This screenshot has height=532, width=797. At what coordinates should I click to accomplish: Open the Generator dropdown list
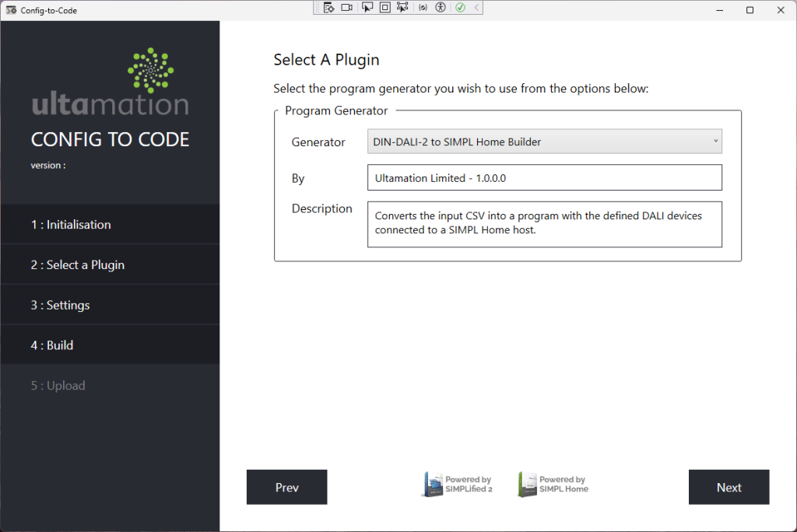coord(544,142)
